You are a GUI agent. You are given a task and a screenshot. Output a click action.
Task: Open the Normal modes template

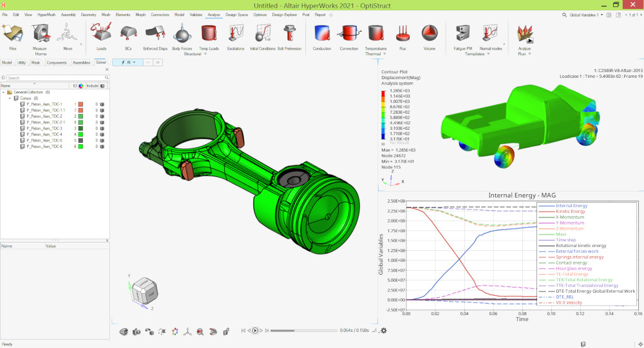(490, 33)
